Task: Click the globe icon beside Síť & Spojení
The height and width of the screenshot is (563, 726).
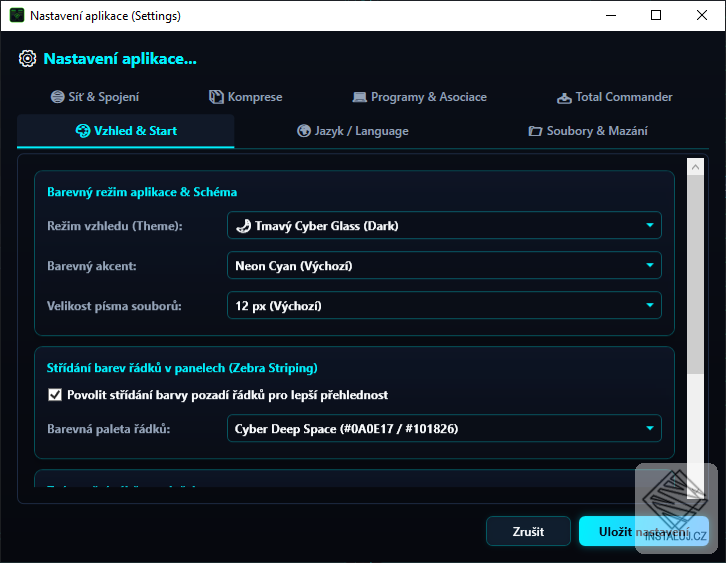Action: point(57,97)
